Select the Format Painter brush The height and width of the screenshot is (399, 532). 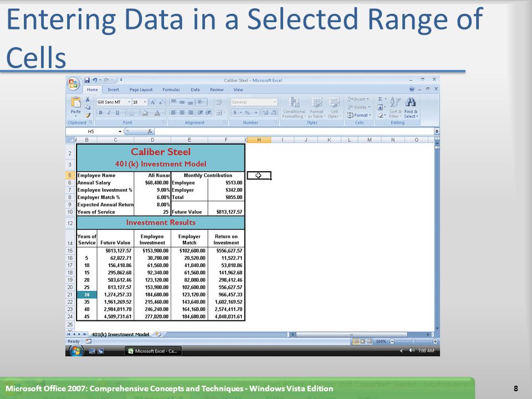[x=88, y=115]
